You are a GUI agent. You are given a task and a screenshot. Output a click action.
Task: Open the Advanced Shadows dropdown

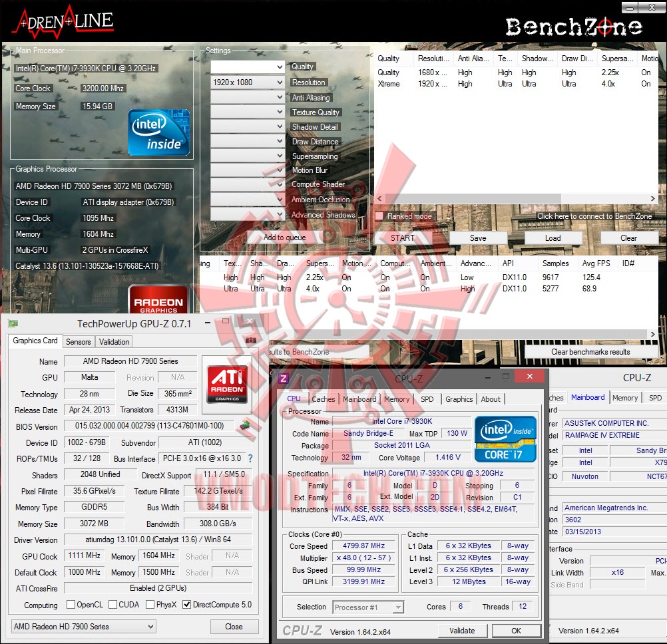coord(248,214)
